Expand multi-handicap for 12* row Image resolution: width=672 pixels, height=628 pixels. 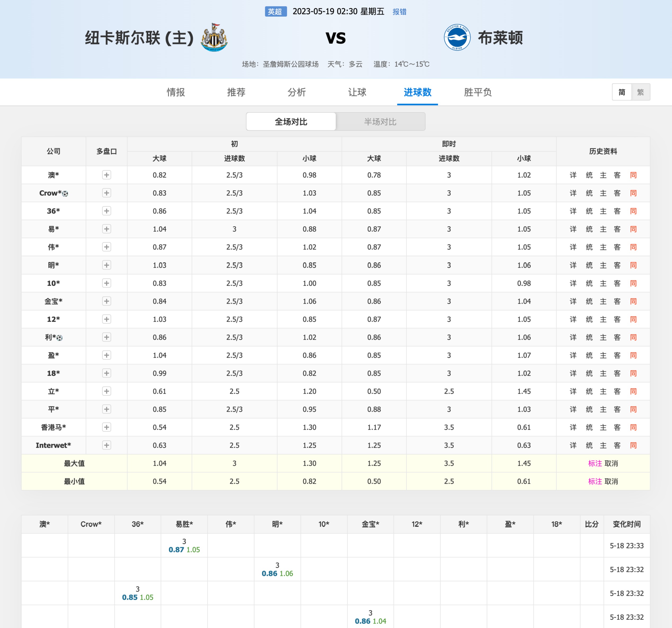[106, 319]
